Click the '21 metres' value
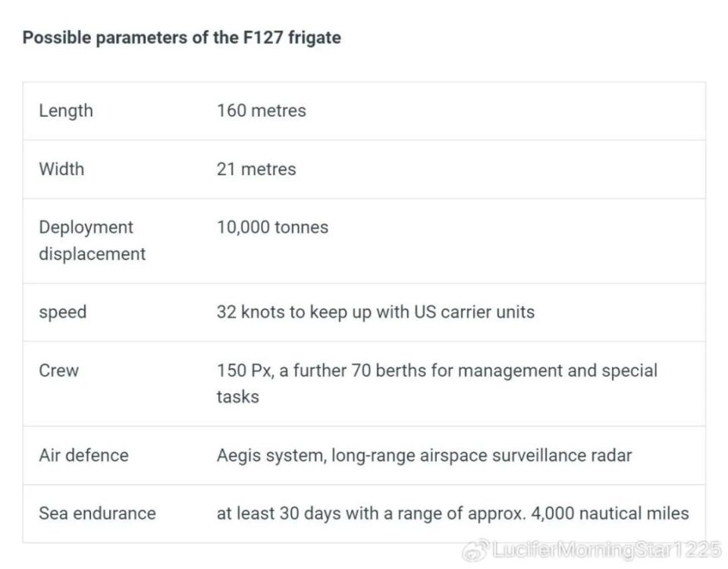This screenshot has height=569, width=728. tap(256, 169)
